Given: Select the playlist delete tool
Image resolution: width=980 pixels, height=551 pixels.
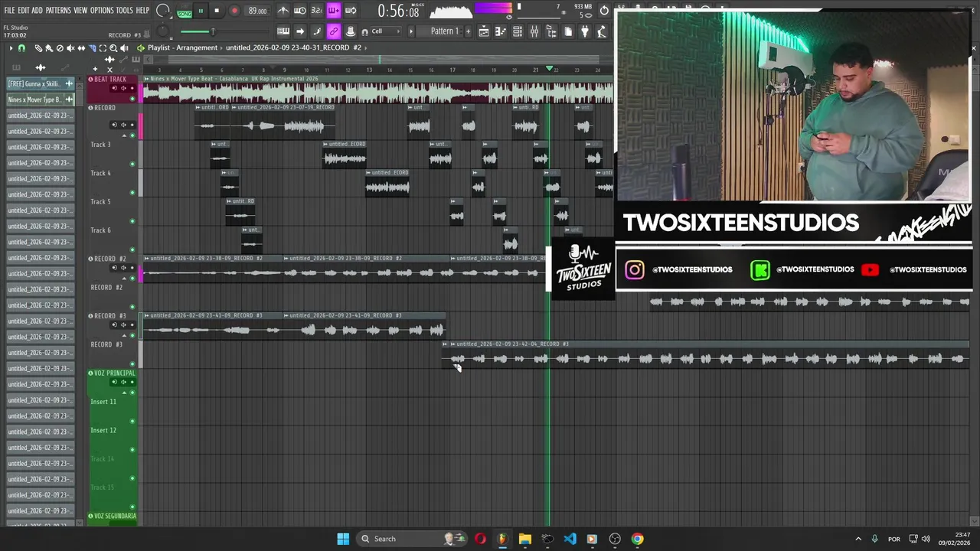Looking at the screenshot, I should point(60,48).
